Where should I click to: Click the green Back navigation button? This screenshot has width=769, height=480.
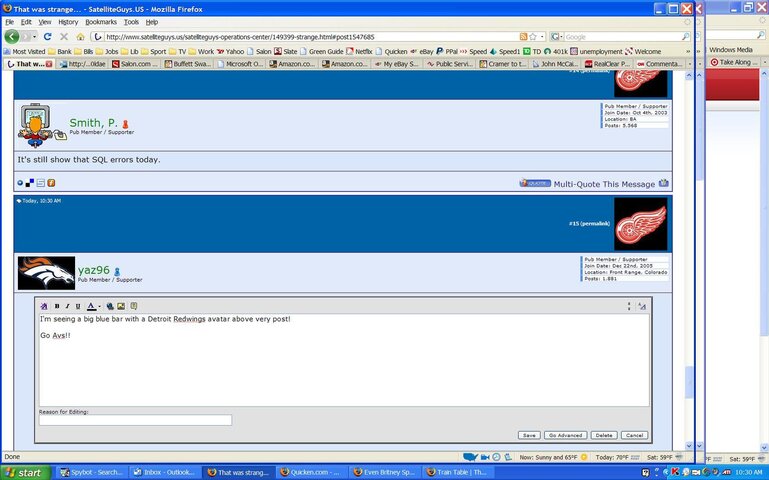[12, 37]
